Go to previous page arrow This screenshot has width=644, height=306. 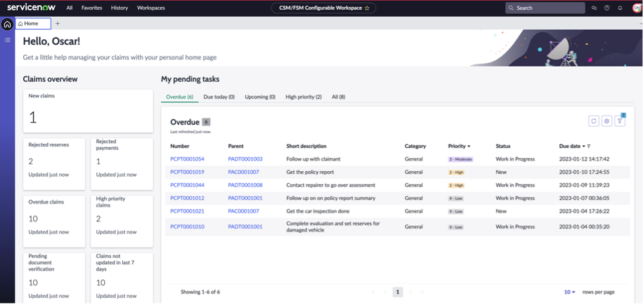point(385,292)
